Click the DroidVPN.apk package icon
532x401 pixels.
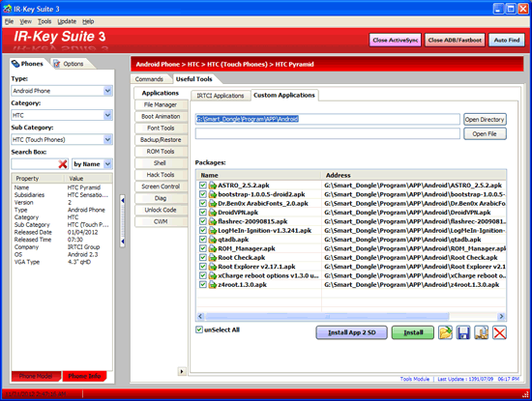[x=213, y=213]
